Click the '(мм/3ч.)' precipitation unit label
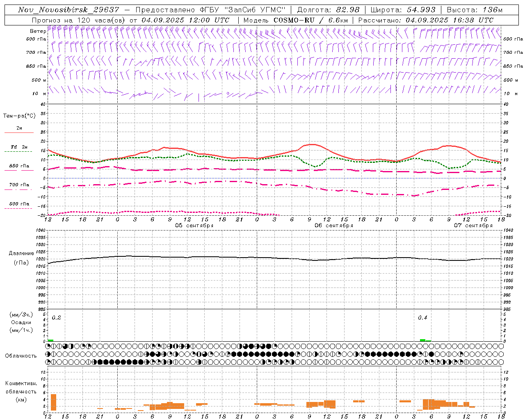The image size is (525, 420). point(21,315)
